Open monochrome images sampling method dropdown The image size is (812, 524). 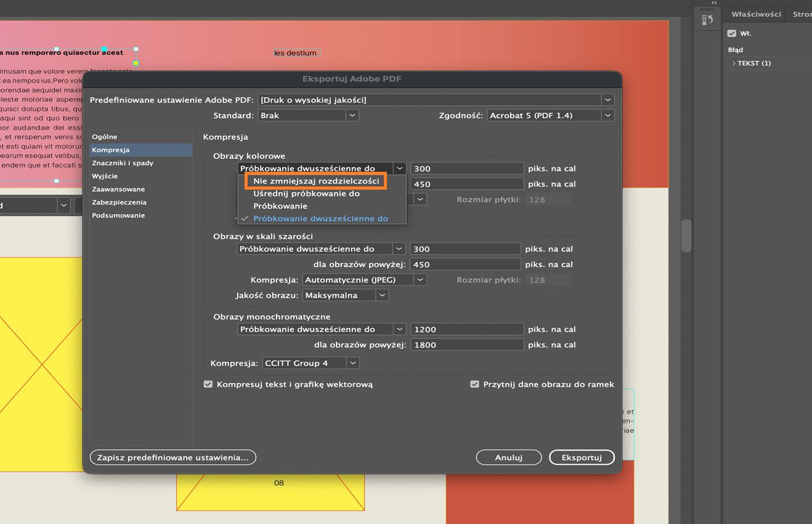(x=321, y=329)
